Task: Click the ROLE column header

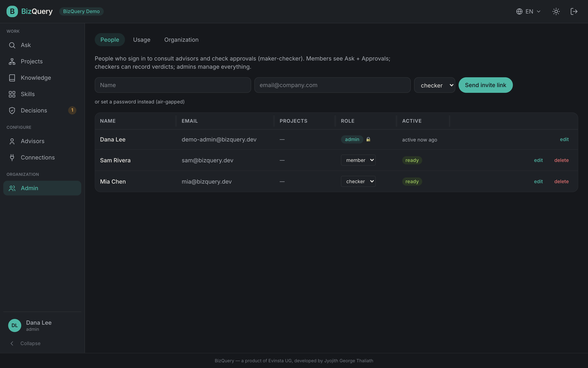Action: click(348, 121)
